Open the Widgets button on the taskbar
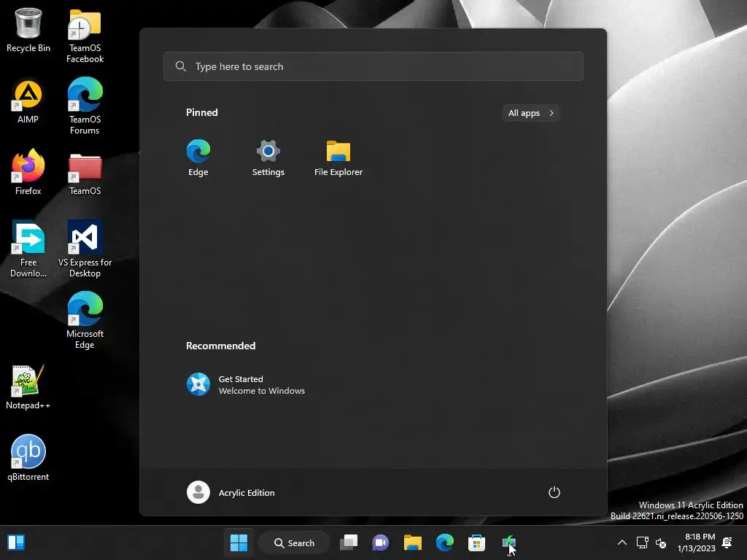 pyautogui.click(x=16, y=542)
